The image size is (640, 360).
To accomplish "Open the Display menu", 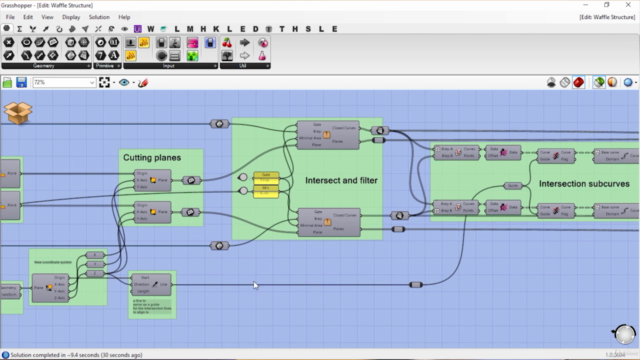I will coord(71,17).
